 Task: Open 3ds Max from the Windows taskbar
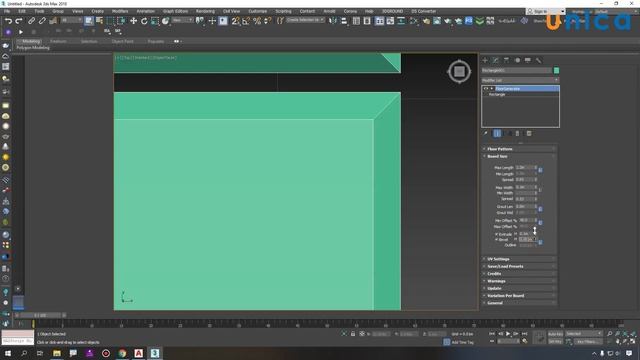click(x=155, y=353)
